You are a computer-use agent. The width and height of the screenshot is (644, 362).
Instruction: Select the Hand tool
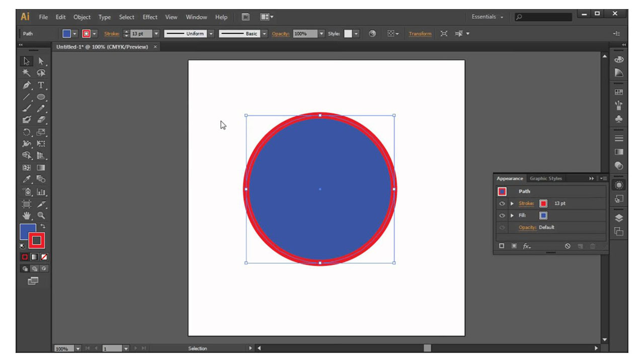[27, 216]
